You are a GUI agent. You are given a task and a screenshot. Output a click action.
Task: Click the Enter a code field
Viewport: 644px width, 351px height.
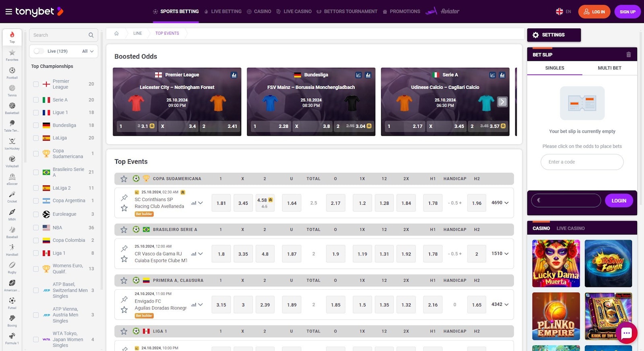(x=582, y=162)
